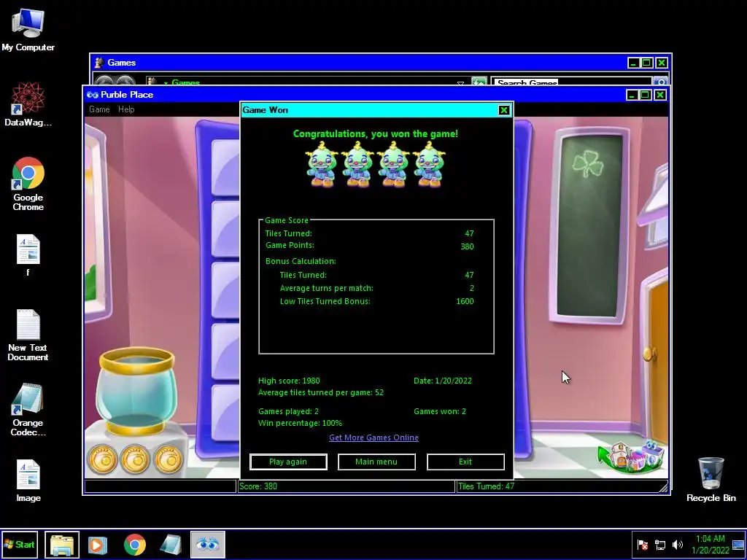Click the refresh button in Games window

tap(479, 82)
